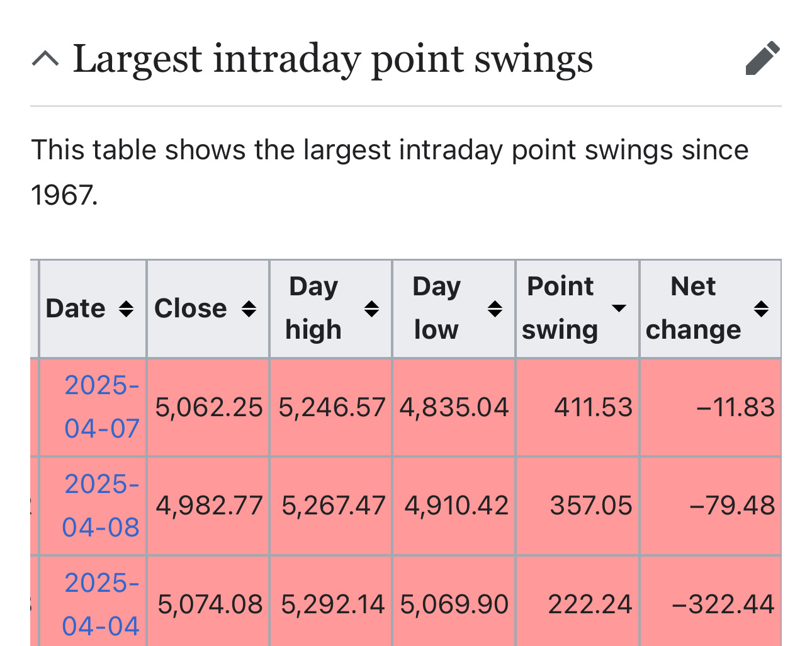Click the pencil edit section icon
Viewport: 812px width, 646px height.
tap(762, 59)
